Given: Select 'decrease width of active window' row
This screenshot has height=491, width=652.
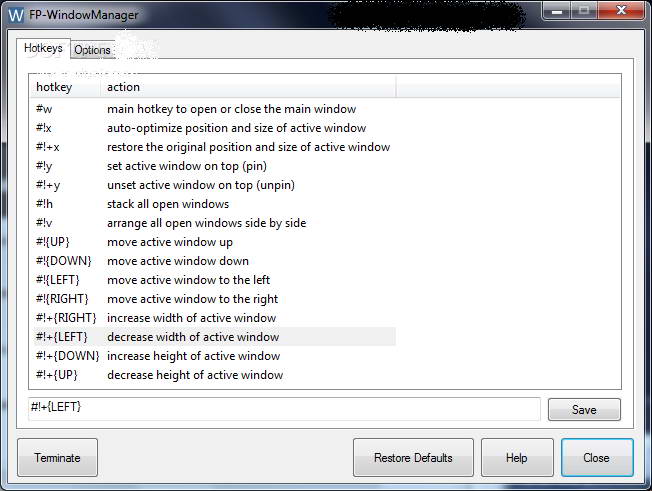Looking at the screenshot, I should click(214, 337).
